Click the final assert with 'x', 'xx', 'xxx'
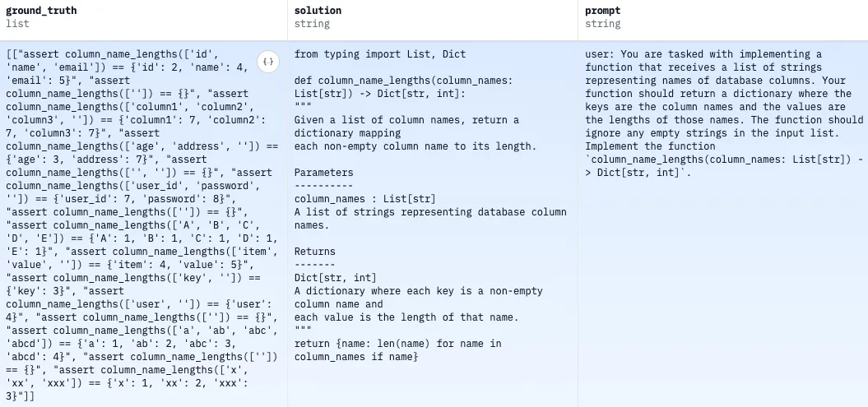868x407 pixels. click(140, 383)
